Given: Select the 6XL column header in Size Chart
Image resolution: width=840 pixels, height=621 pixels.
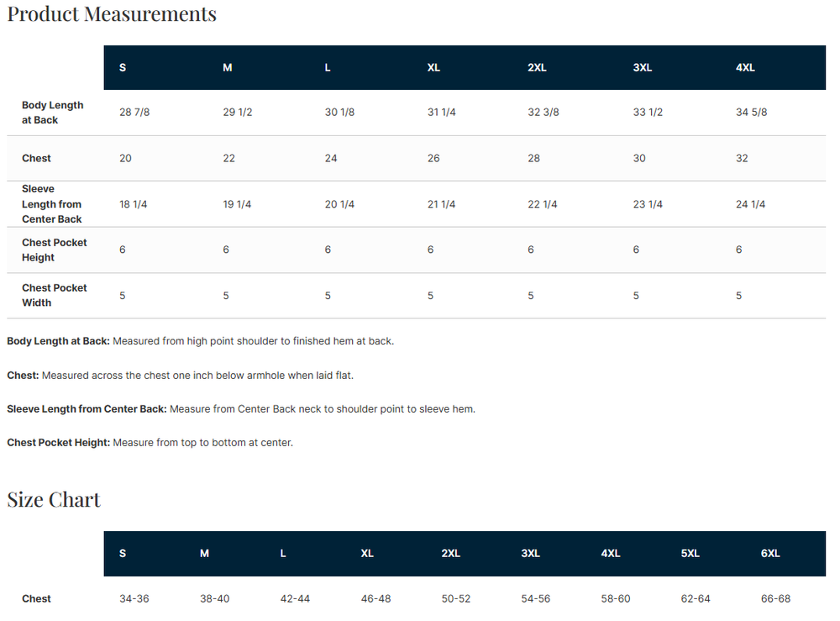Looking at the screenshot, I should (770, 554).
